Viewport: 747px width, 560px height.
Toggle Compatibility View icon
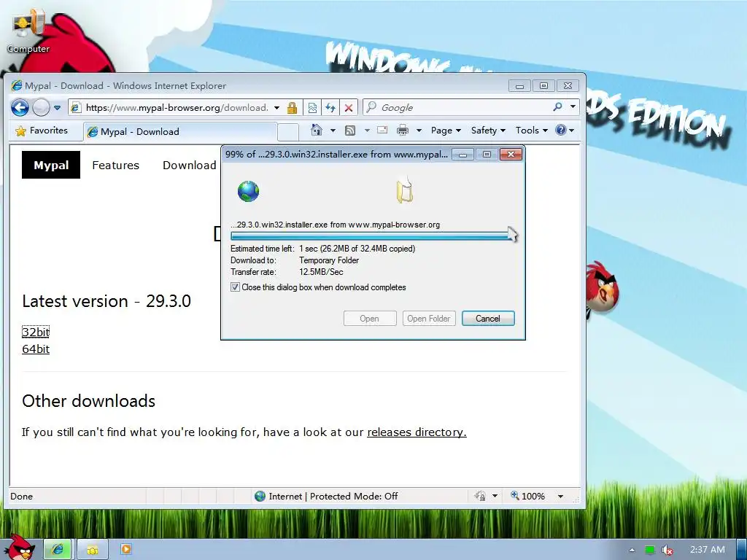coord(312,108)
